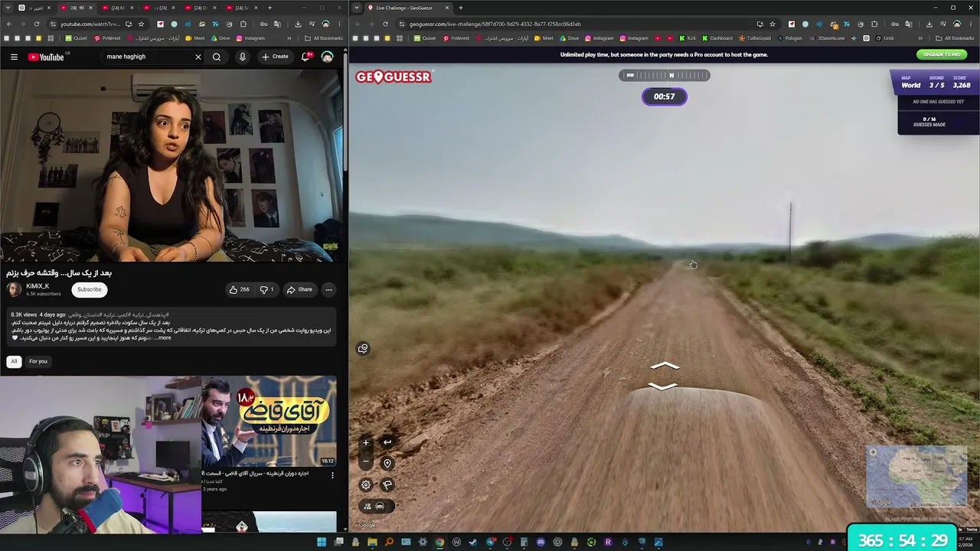
Task: Open the tab search dropdown in GeoGuessr window
Action: (x=358, y=8)
